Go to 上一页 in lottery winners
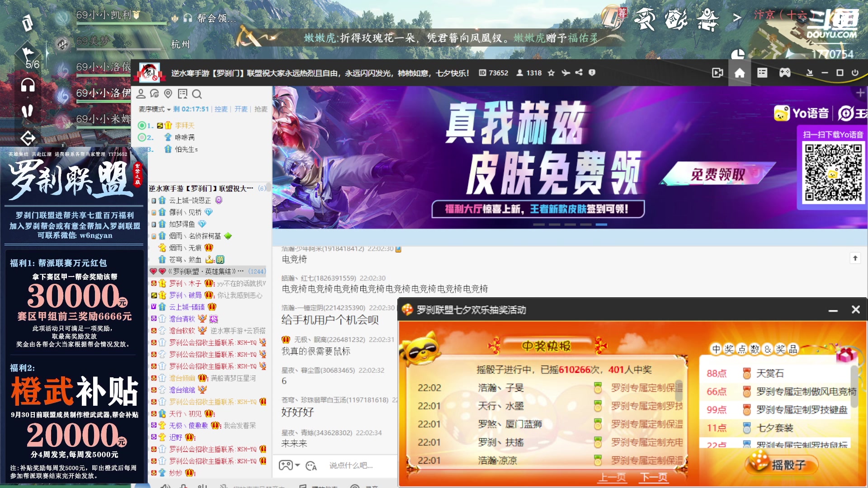868x488 pixels. pyautogui.click(x=613, y=477)
